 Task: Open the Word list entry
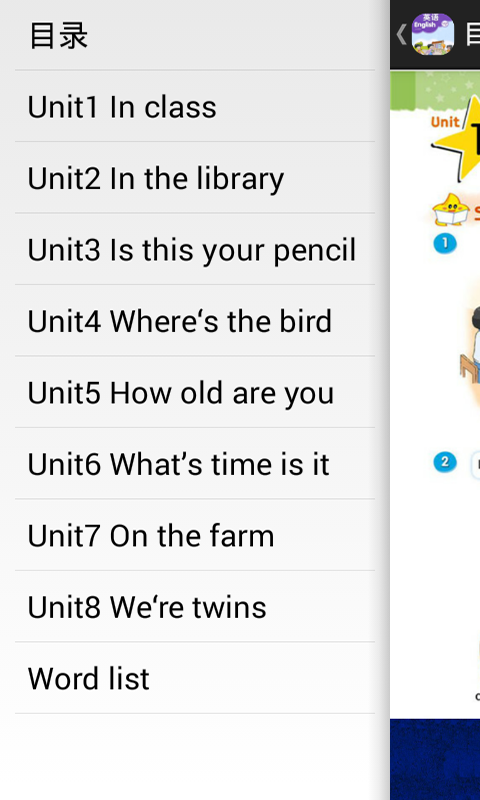pyautogui.click(x=195, y=678)
